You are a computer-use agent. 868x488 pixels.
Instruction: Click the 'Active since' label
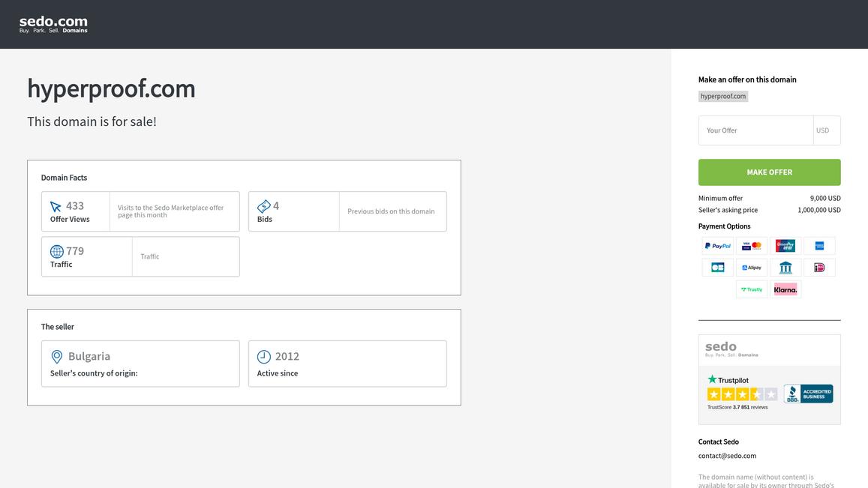point(278,373)
